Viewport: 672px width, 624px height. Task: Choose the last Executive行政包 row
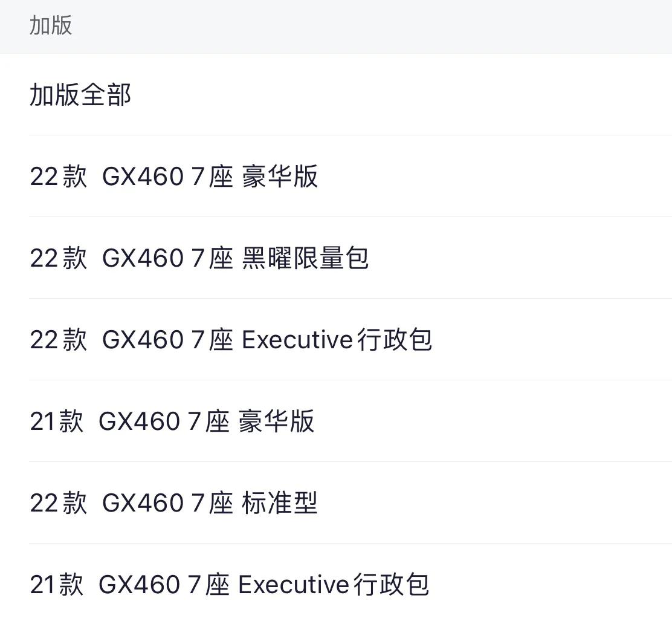point(230,585)
